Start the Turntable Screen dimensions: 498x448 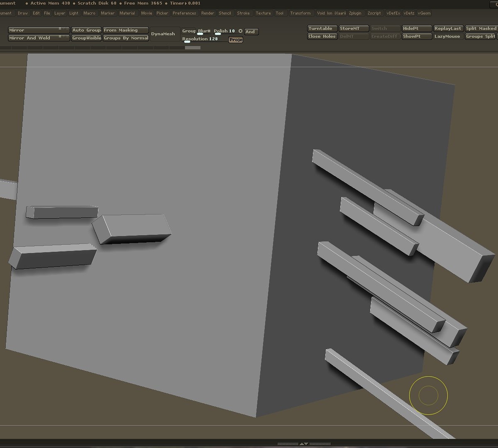(x=322, y=29)
